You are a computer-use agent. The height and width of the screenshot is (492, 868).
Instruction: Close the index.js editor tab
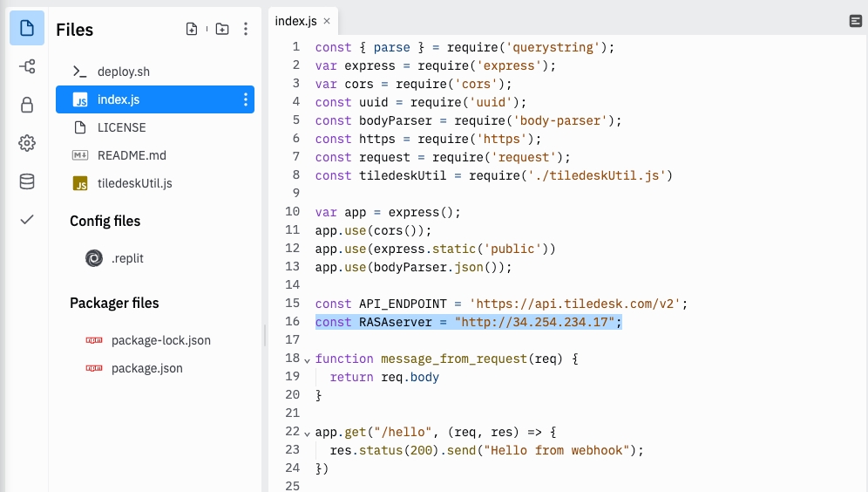[x=327, y=21]
